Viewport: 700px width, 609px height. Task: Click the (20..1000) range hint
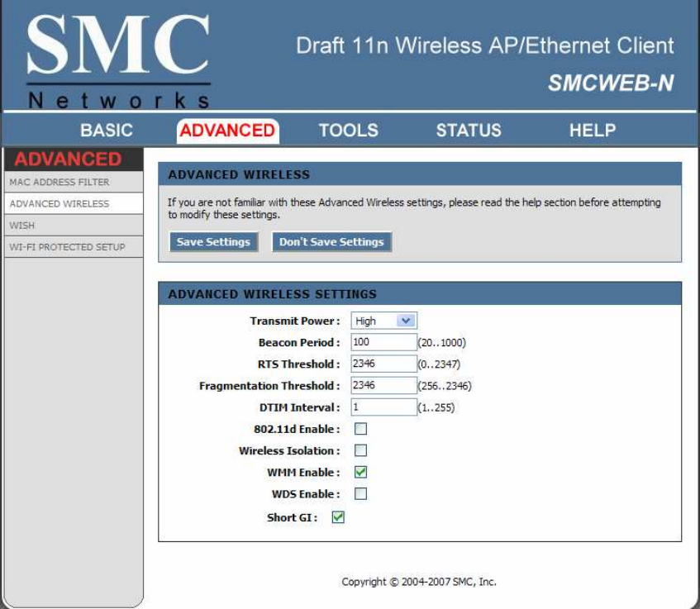point(442,342)
